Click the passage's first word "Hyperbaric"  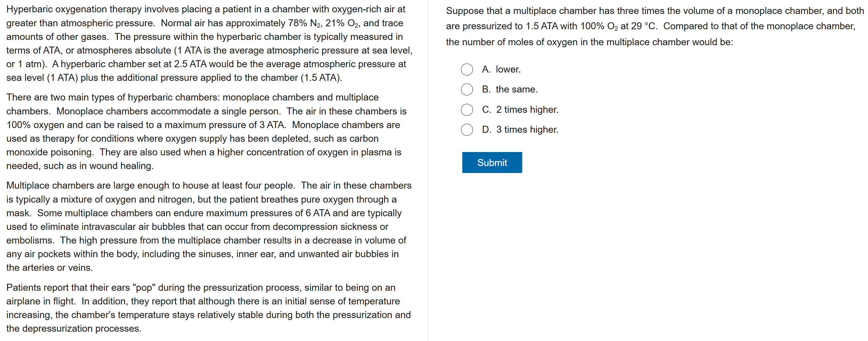(29, 9)
